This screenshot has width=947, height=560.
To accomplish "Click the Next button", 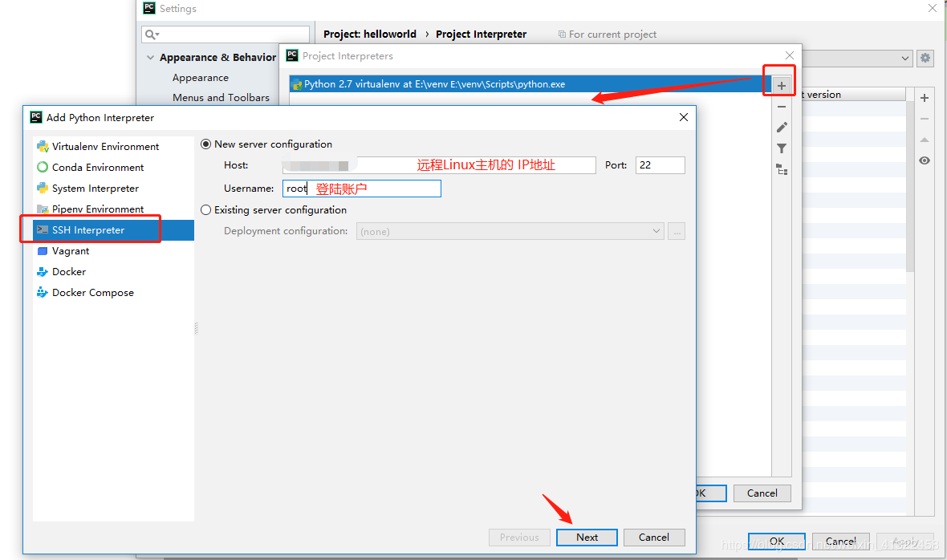I will point(587,537).
